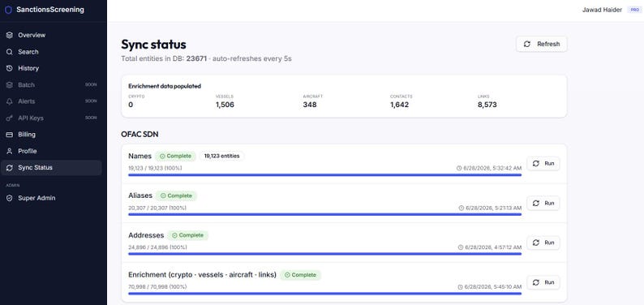Image resolution: width=644 pixels, height=305 pixels.
Task: Click the Super Admin shield icon
Action: click(10, 198)
